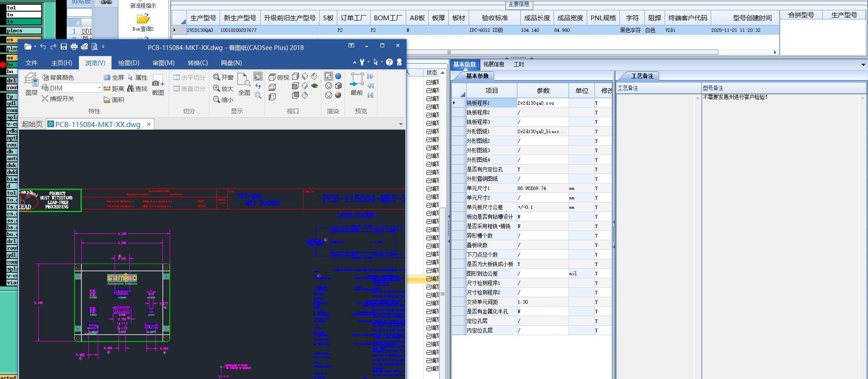
Task: Click the redo arrow in quick access bar
Action: (x=53, y=47)
